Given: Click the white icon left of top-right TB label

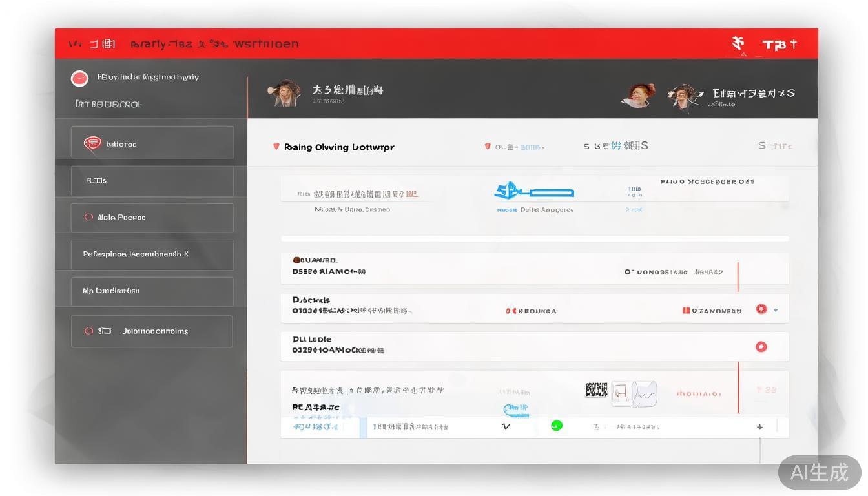Looking at the screenshot, I should (x=738, y=44).
